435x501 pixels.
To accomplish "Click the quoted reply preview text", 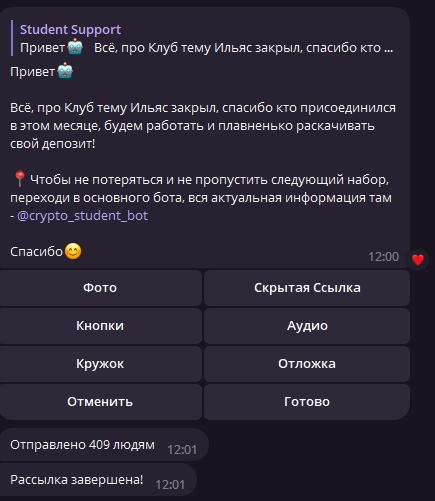I will 207,48.
